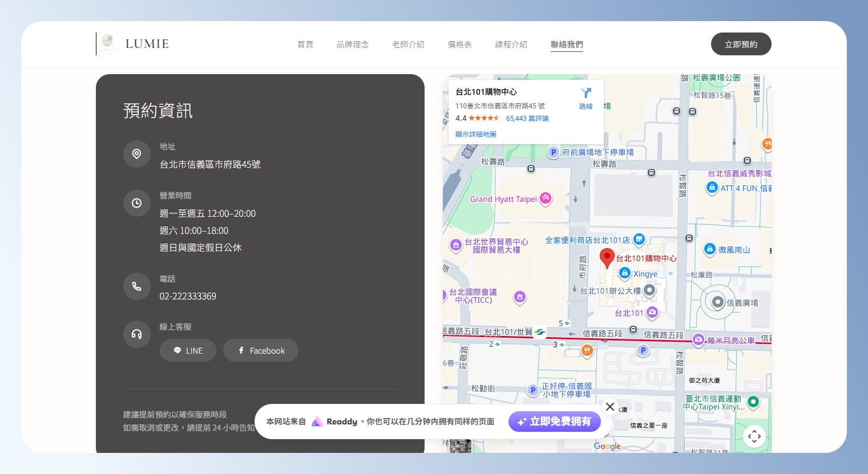Open 顯示詳細地圖 link

click(x=475, y=135)
